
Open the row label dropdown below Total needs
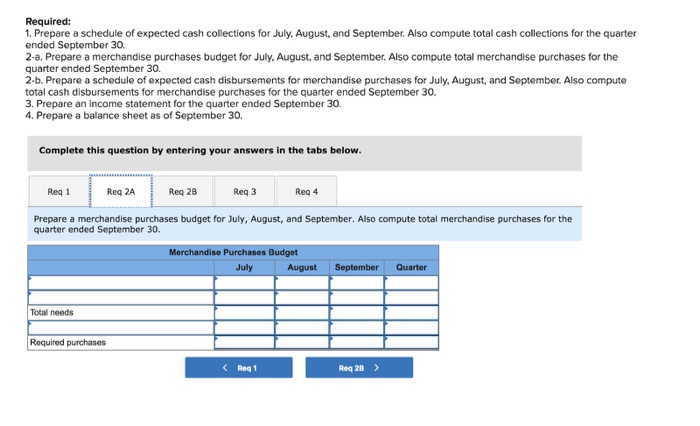point(121,328)
